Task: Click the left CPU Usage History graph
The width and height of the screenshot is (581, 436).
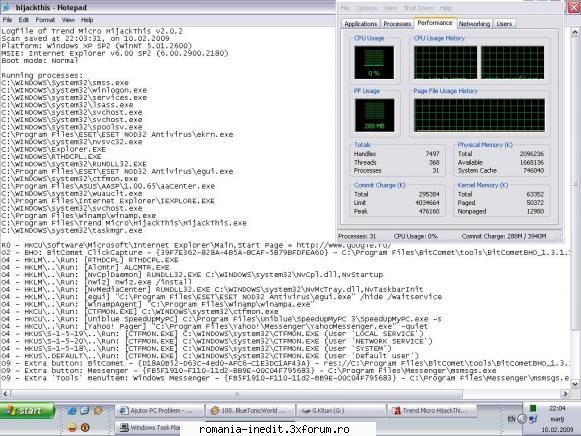Action: click(445, 62)
